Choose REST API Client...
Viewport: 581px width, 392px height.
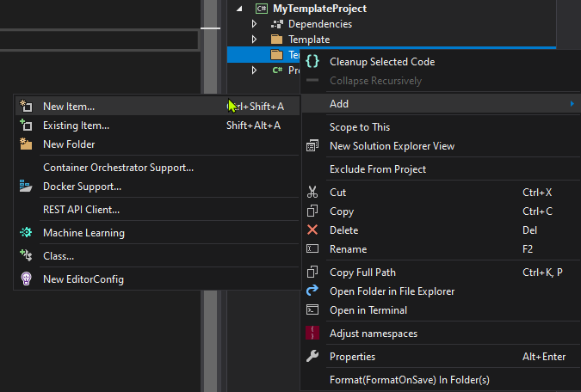click(157, 210)
